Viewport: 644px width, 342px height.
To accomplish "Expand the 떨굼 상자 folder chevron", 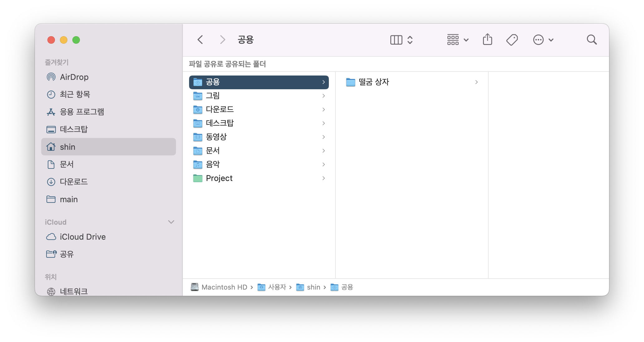I will coord(476,82).
